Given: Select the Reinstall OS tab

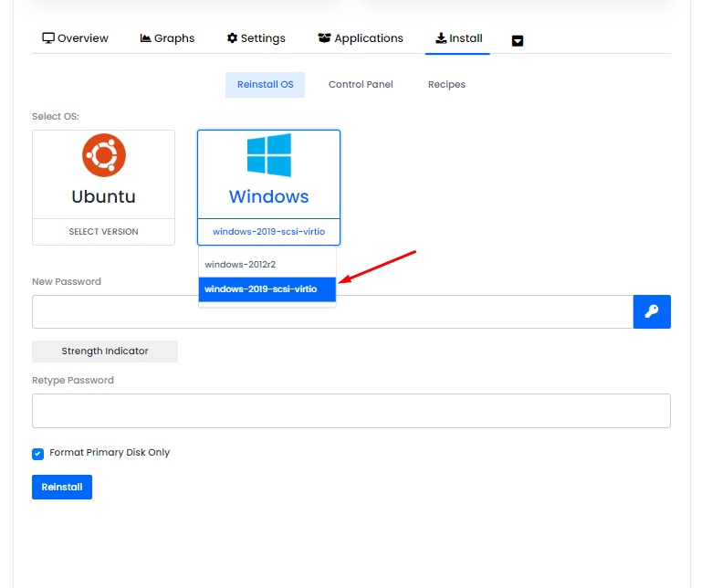Looking at the screenshot, I should [265, 85].
